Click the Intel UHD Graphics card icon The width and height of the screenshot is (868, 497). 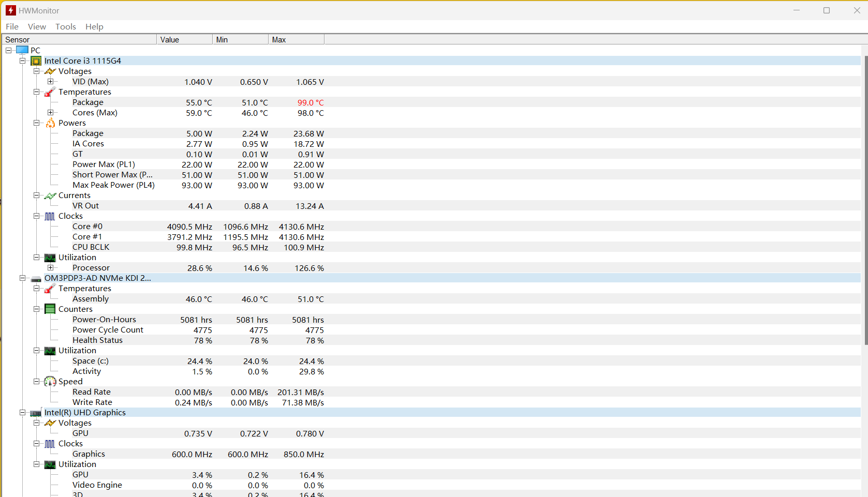pyautogui.click(x=36, y=413)
